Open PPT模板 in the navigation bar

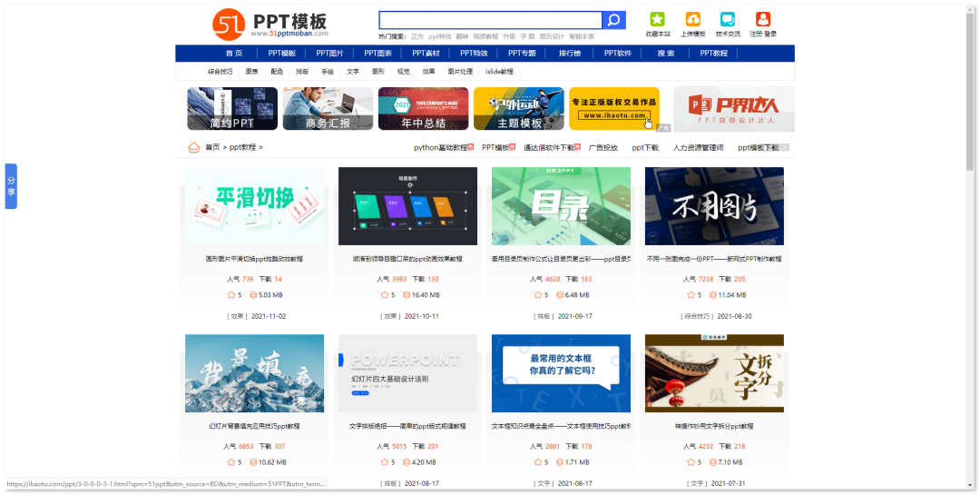pyautogui.click(x=282, y=54)
